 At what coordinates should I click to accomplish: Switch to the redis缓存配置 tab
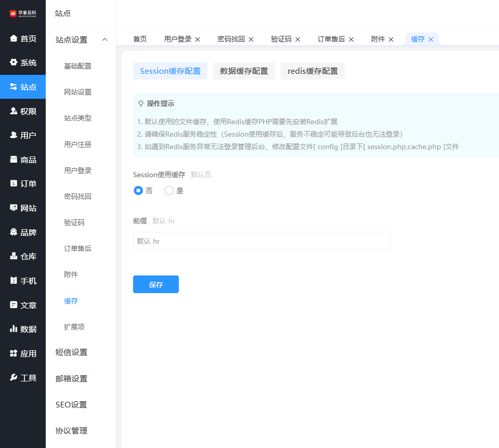point(312,71)
